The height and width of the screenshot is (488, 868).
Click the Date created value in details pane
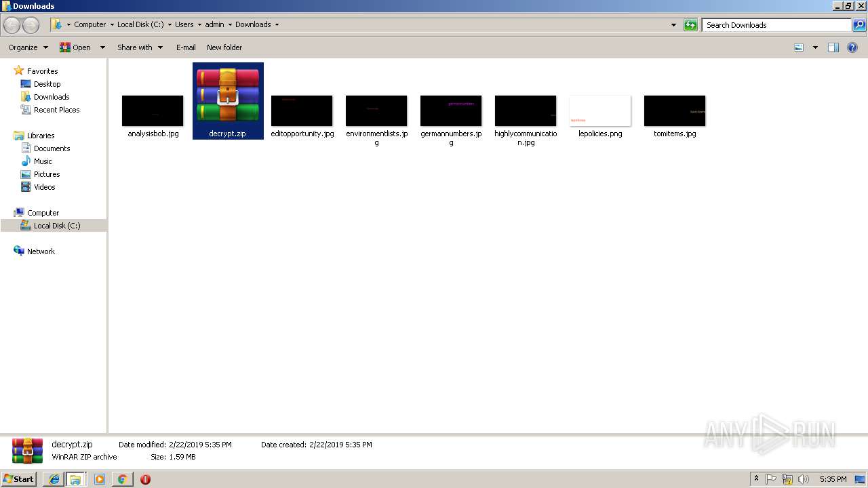coord(340,445)
